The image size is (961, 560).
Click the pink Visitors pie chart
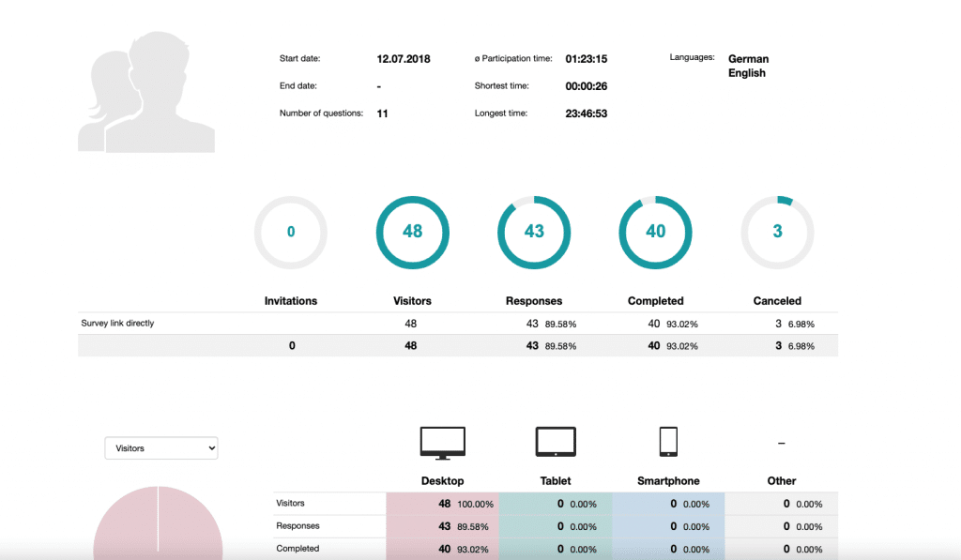click(158, 522)
